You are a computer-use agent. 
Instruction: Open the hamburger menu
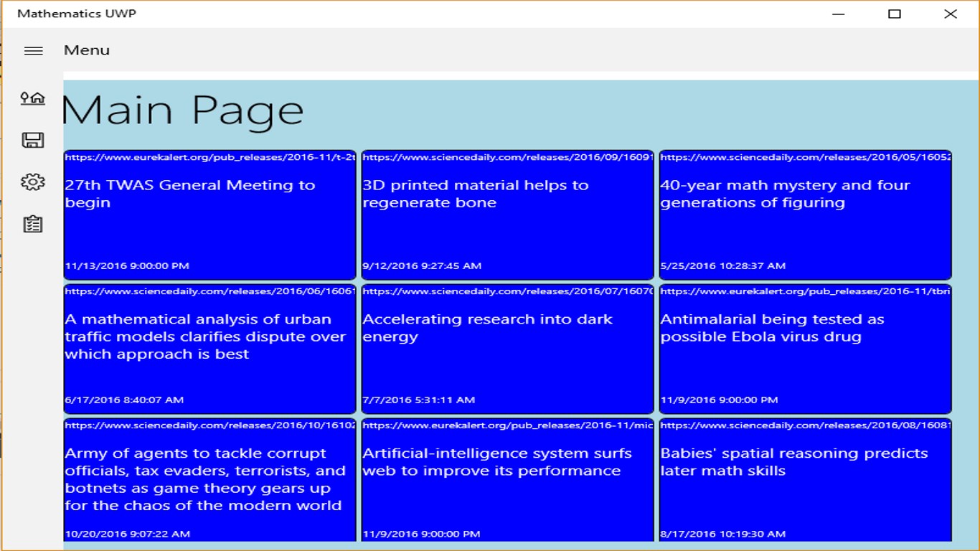[x=33, y=50]
